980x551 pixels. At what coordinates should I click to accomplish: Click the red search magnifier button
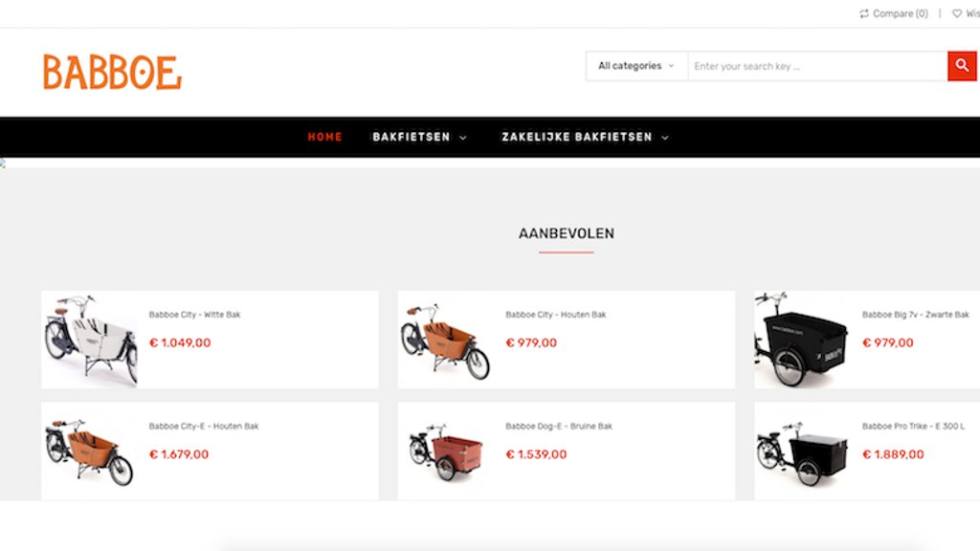pyautogui.click(x=962, y=66)
